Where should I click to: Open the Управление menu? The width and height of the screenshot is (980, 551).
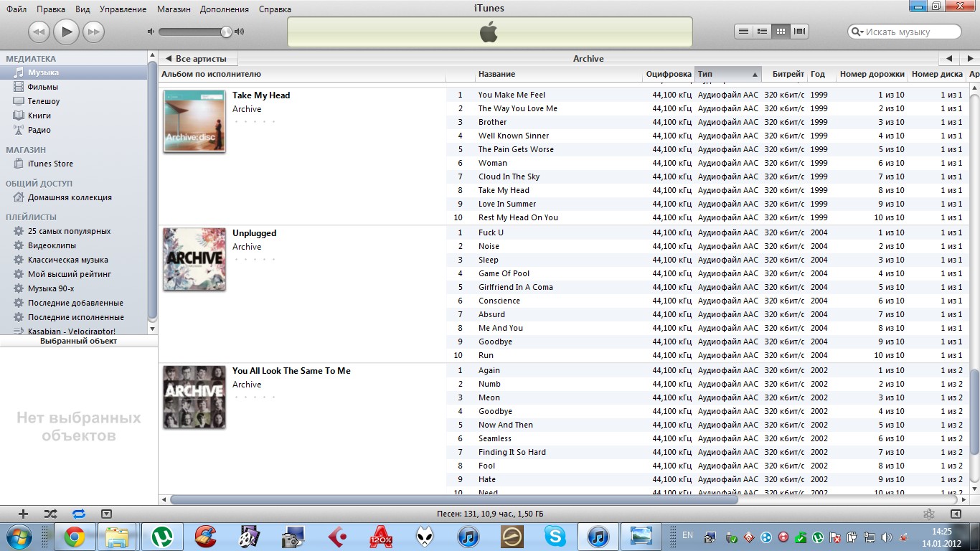click(123, 9)
